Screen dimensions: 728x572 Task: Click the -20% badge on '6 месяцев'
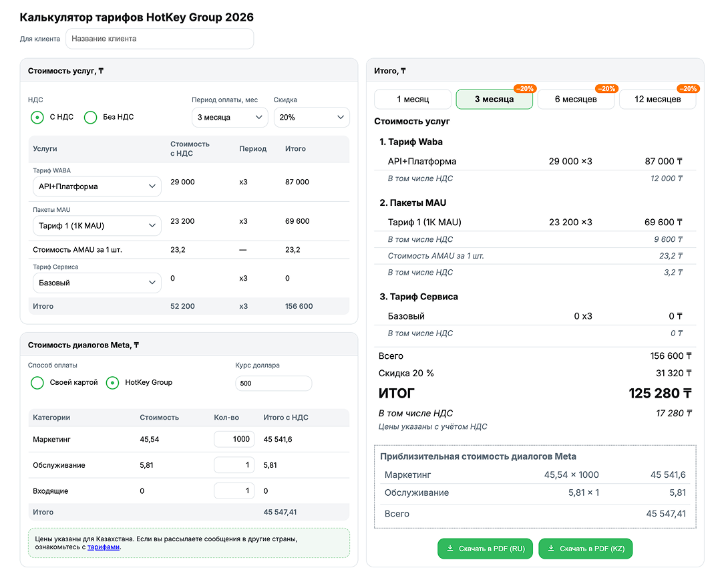click(x=606, y=89)
